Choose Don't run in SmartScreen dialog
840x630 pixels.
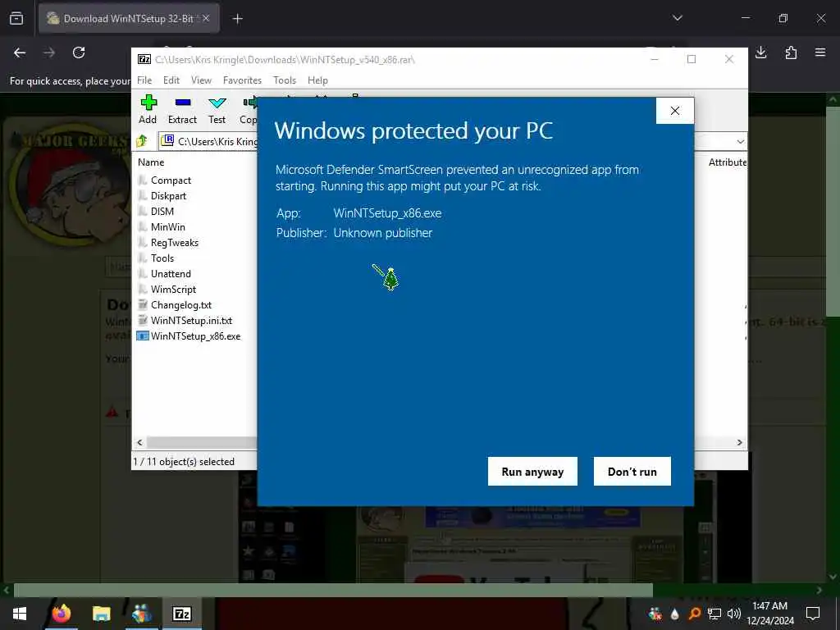coord(632,472)
